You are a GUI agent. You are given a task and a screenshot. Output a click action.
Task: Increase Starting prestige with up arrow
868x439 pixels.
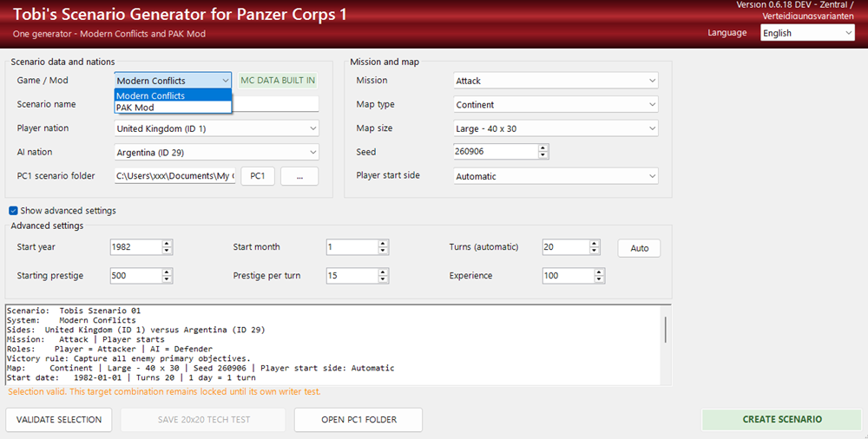point(168,272)
